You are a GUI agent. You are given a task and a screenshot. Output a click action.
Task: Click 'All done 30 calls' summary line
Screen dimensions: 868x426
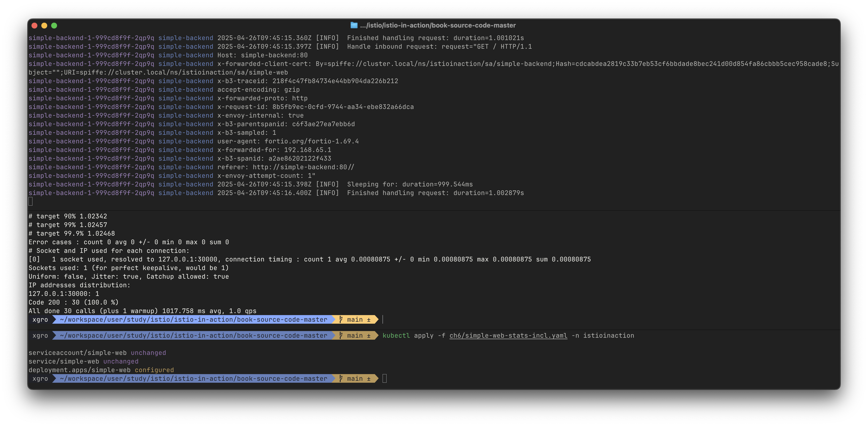pos(143,311)
